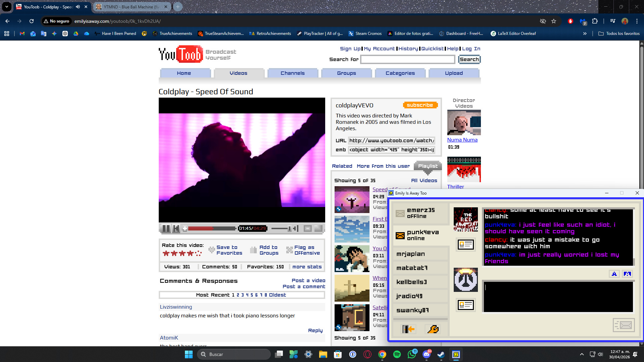
Task: Go to the Groups tab
Action: 346,73
